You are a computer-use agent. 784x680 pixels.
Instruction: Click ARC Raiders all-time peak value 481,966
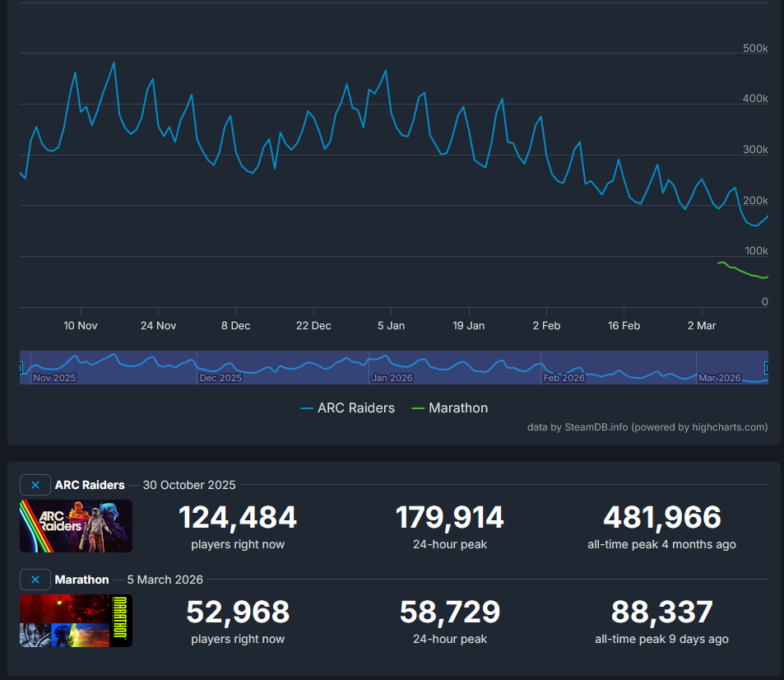(x=661, y=518)
